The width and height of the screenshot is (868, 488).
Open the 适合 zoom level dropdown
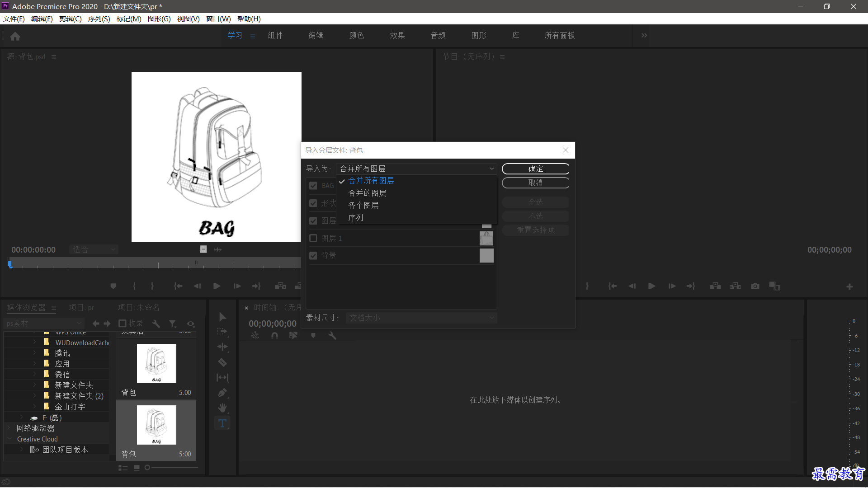pos(94,249)
